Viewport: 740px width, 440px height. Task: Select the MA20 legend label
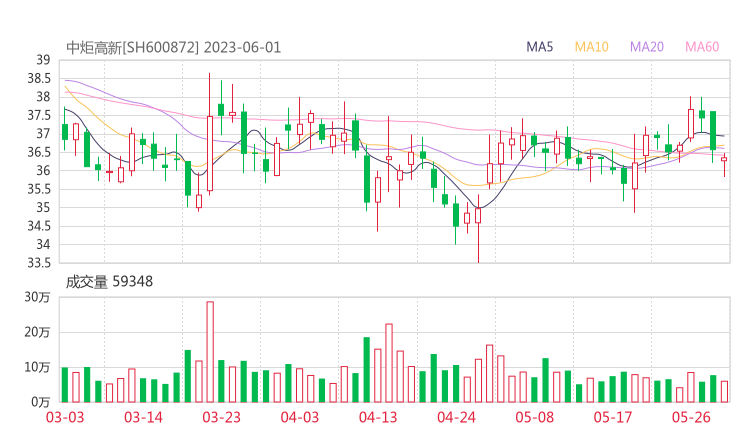coord(647,47)
